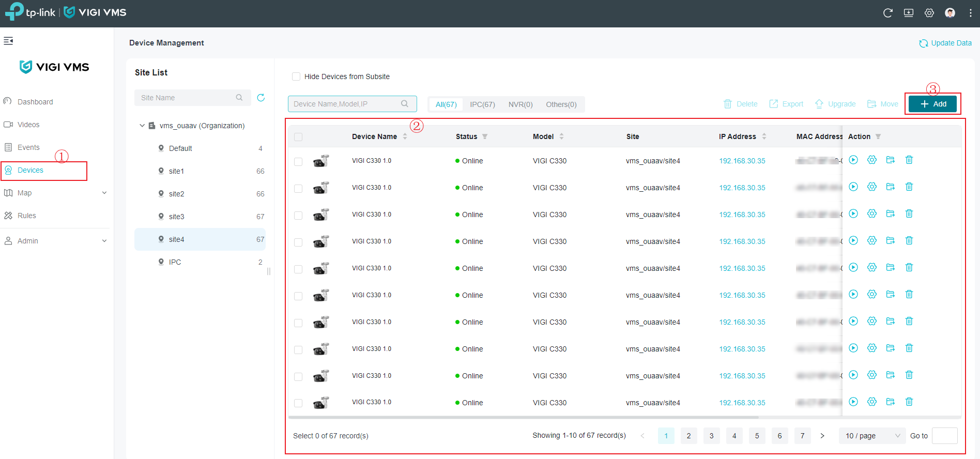Play live view for the last device row
The height and width of the screenshot is (459, 980).
click(x=853, y=402)
